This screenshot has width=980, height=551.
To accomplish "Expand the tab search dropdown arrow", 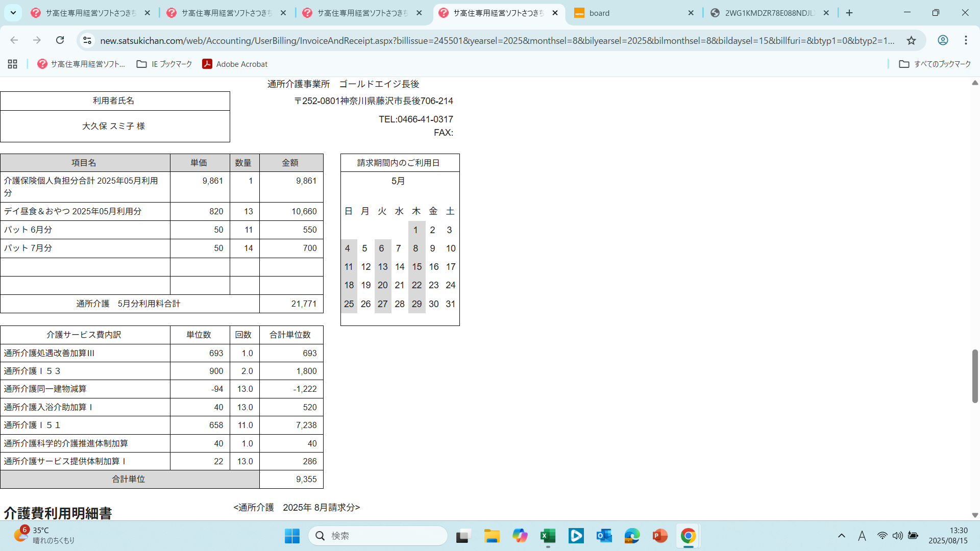I will [13, 13].
